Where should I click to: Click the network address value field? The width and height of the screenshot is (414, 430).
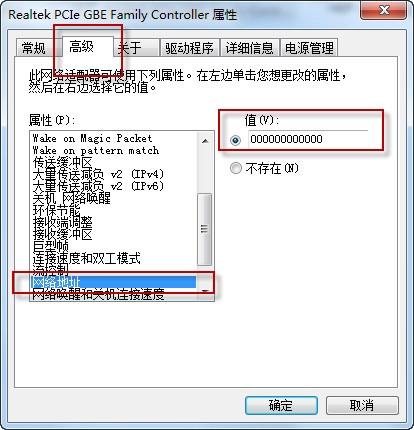pyautogui.click(x=308, y=139)
